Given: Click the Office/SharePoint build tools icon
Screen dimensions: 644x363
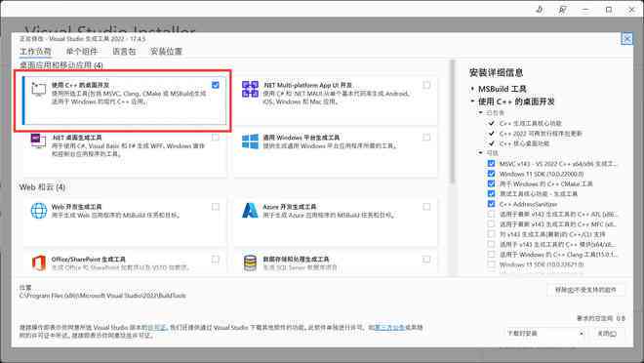Looking at the screenshot, I should click(39, 262).
